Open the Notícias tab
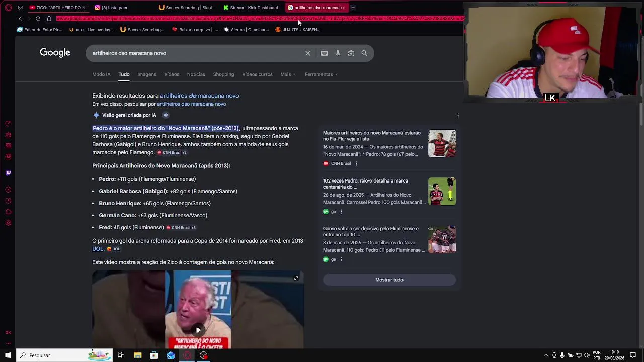Screen dimensions: 644x362 pos(196,74)
